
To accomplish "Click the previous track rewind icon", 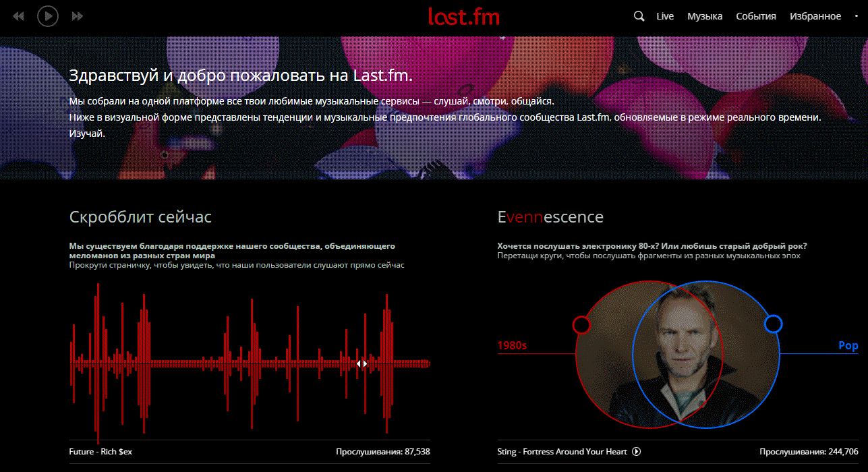I will [x=18, y=16].
